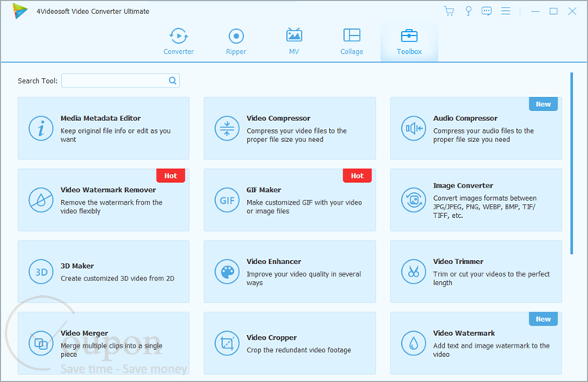Click the Hot badge on Video Watermark Remover
This screenshot has height=382, width=588.
pos(170,176)
